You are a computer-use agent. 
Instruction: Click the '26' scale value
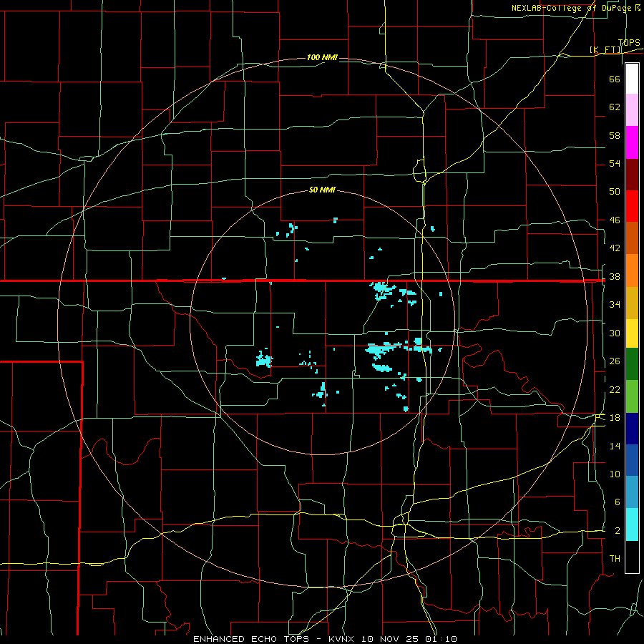point(615,361)
